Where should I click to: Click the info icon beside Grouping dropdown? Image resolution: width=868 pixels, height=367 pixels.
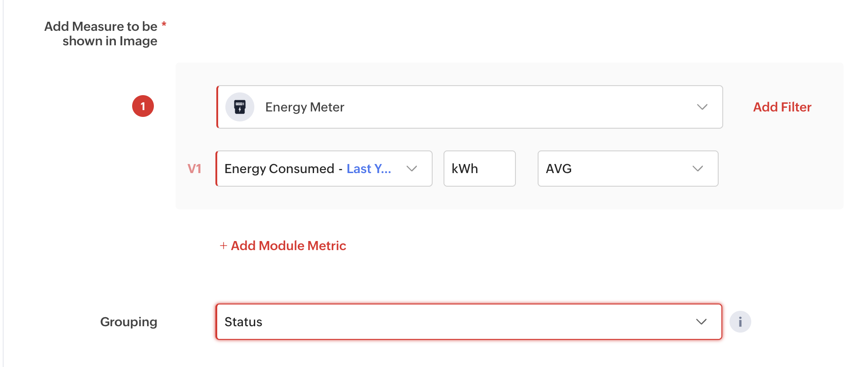[740, 322]
